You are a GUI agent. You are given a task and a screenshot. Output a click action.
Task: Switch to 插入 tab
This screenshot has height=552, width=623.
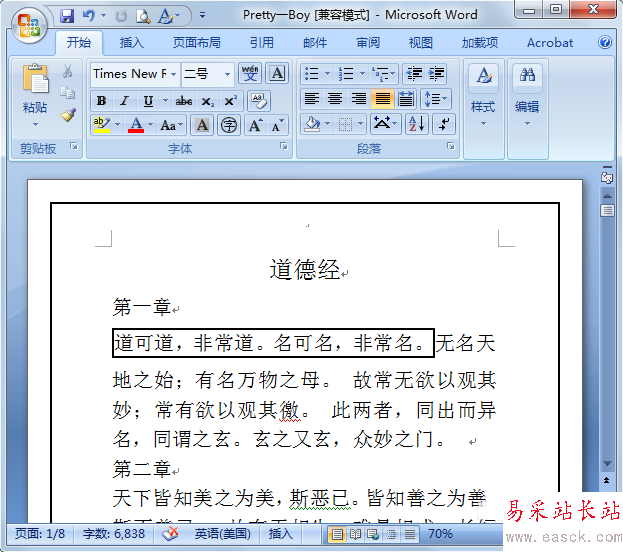[132, 42]
